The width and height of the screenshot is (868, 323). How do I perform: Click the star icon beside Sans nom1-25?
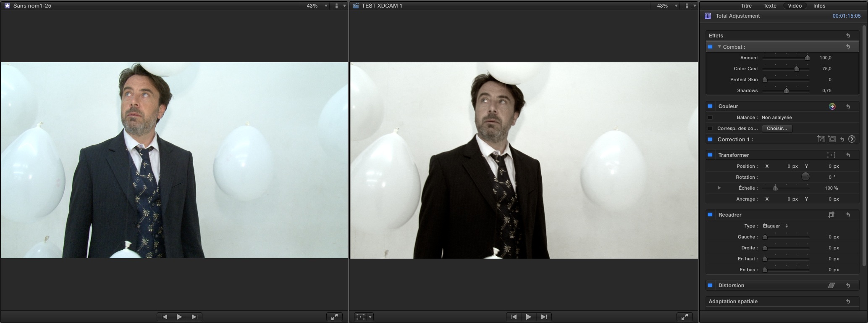pyautogui.click(x=7, y=6)
